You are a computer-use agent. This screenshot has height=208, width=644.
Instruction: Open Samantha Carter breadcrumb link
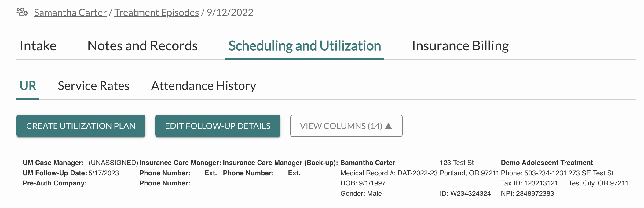pyautogui.click(x=70, y=13)
